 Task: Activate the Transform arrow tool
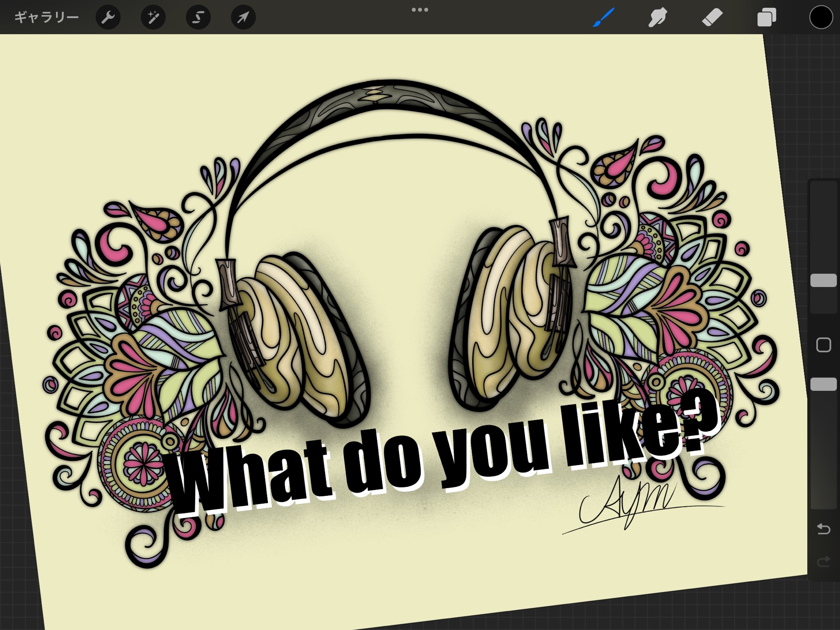(x=243, y=18)
